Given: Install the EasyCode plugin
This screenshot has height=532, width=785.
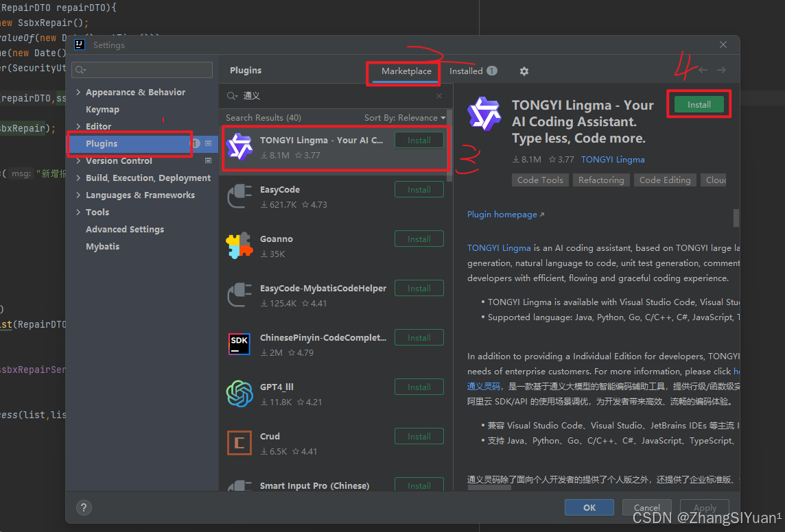Looking at the screenshot, I should [x=419, y=189].
